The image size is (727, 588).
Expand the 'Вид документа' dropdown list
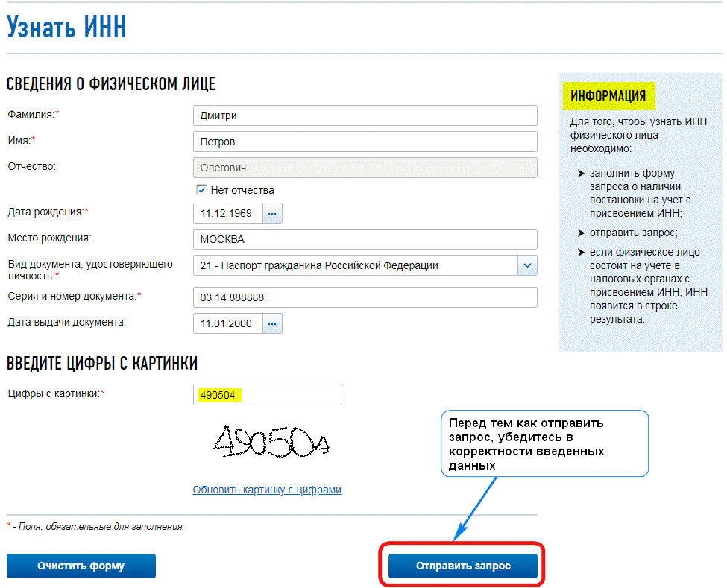pyautogui.click(x=527, y=265)
